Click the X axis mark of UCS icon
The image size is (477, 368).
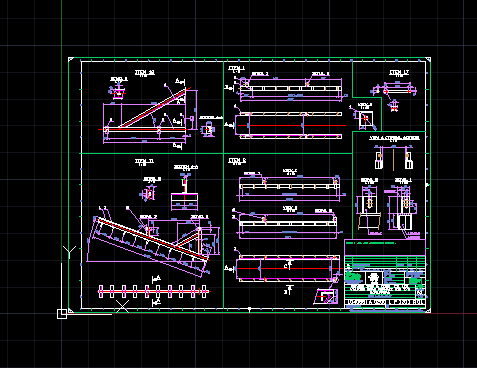coord(122,306)
